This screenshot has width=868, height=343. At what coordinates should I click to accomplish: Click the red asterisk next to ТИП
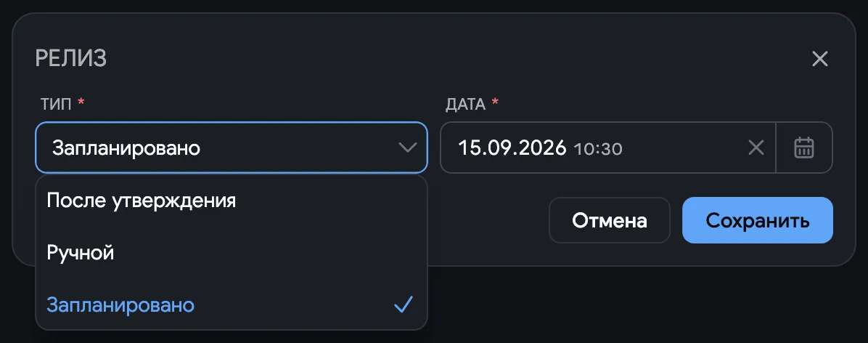[81, 102]
